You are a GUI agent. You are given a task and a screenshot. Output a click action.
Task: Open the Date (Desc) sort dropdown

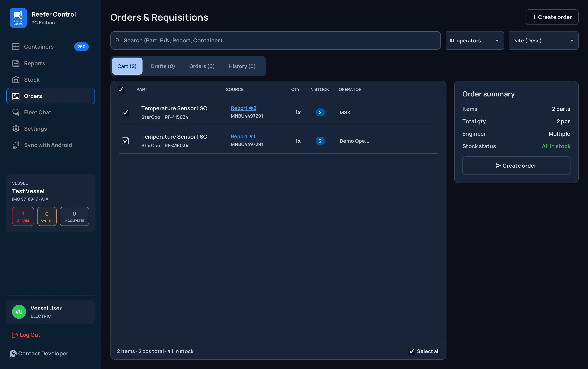pos(543,40)
